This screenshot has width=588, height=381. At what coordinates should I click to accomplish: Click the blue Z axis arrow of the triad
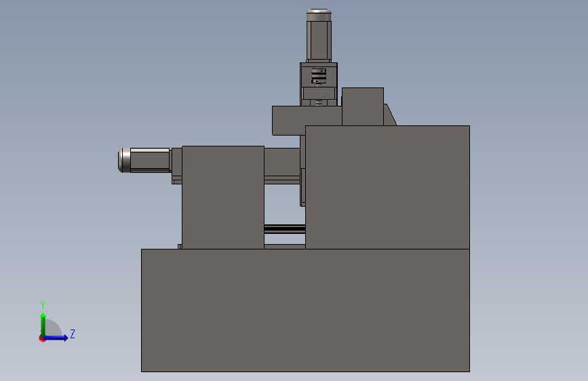tap(56, 338)
